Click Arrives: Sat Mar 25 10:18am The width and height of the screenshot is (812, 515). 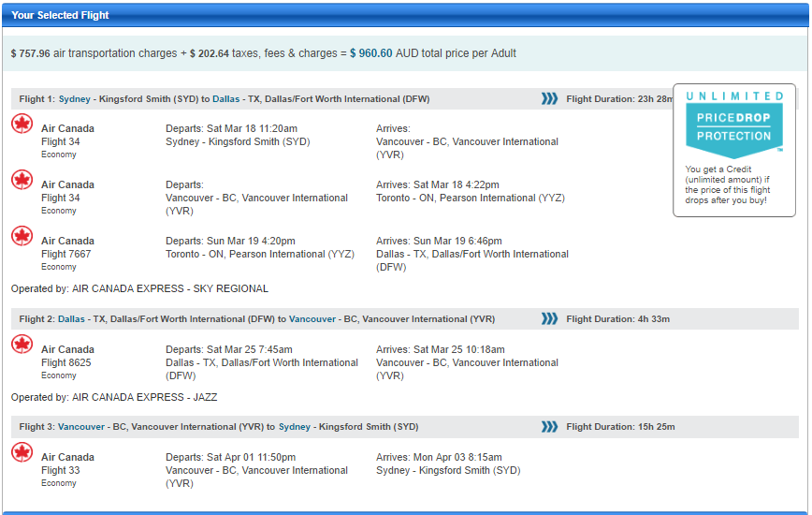click(441, 349)
